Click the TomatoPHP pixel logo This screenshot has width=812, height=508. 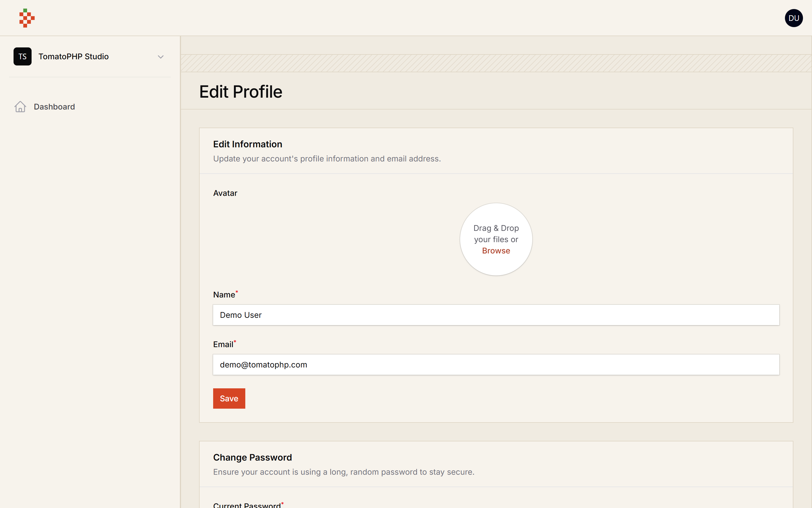tap(27, 18)
